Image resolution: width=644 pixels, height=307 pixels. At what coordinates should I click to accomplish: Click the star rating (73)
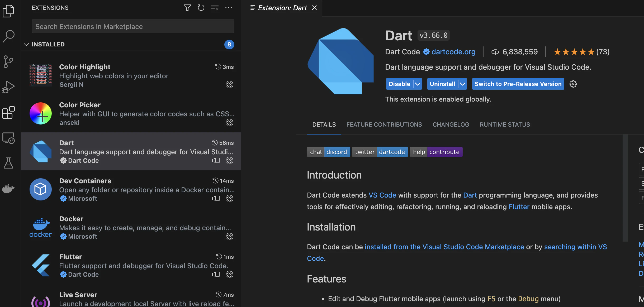pos(582,52)
